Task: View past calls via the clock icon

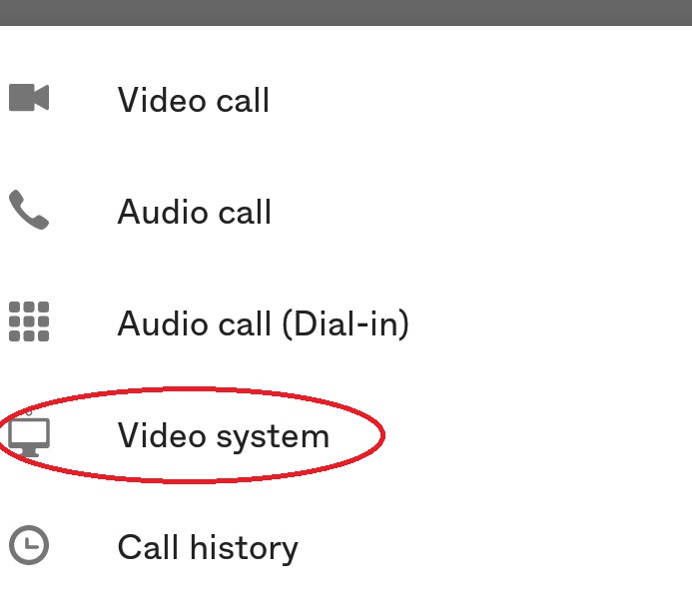Action: [x=29, y=546]
